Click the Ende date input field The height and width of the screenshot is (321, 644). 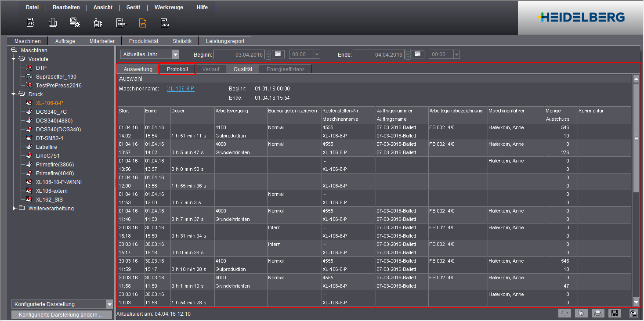(379, 54)
